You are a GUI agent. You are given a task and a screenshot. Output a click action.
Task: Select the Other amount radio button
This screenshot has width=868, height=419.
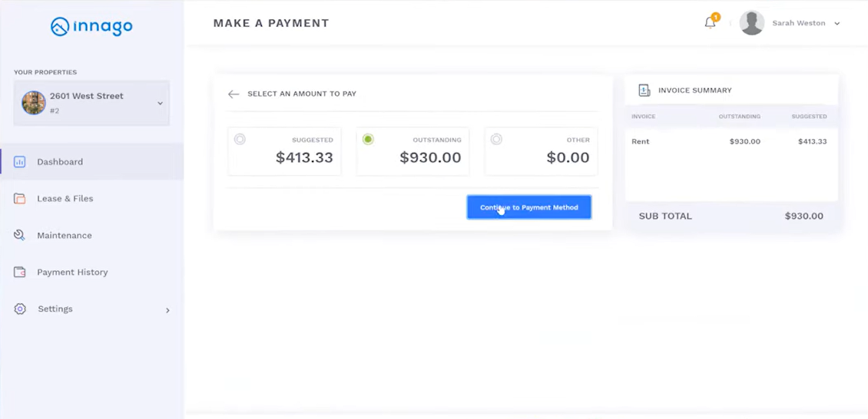pyautogui.click(x=496, y=140)
